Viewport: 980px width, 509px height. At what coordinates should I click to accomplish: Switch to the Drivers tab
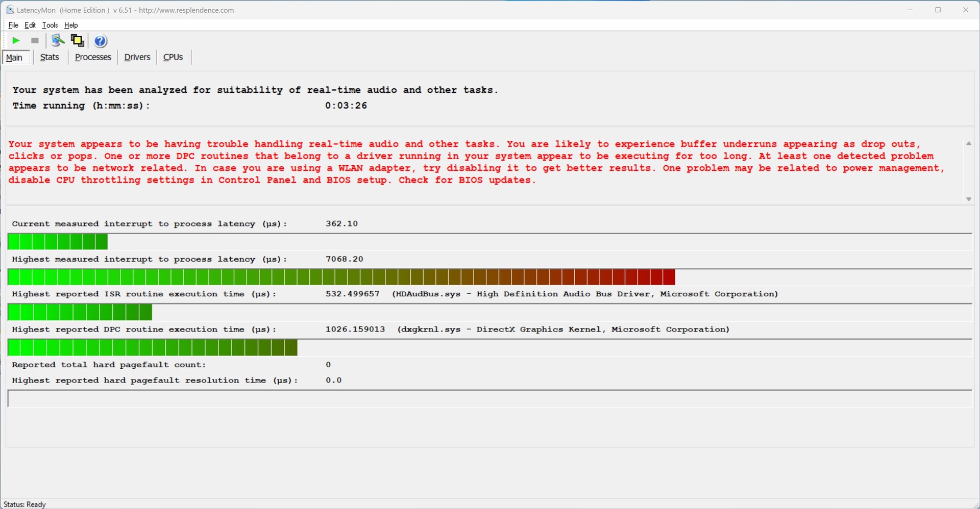(x=137, y=57)
